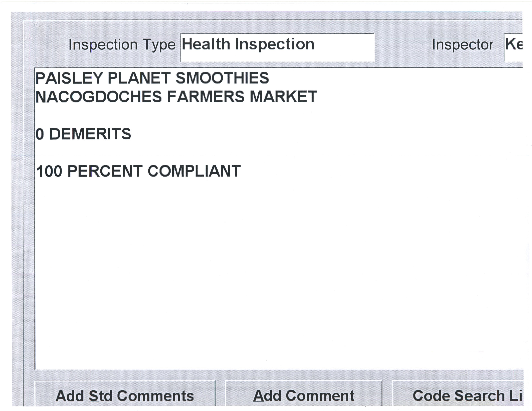Viewport: 532px width, 411px height.
Task: Click the word SMOOTHIES in comments
Action: (x=222, y=78)
